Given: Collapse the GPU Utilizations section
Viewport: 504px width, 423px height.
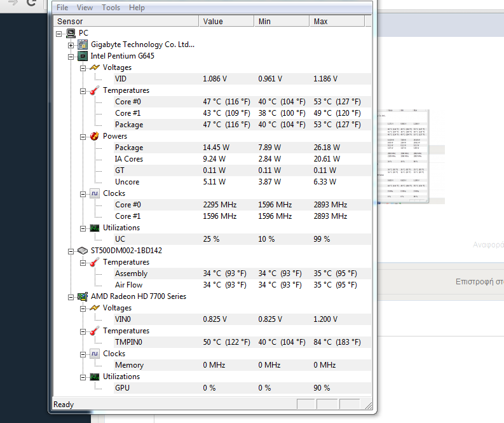Looking at the screenshot, I should pyautogui.click(x=83, y=377).
